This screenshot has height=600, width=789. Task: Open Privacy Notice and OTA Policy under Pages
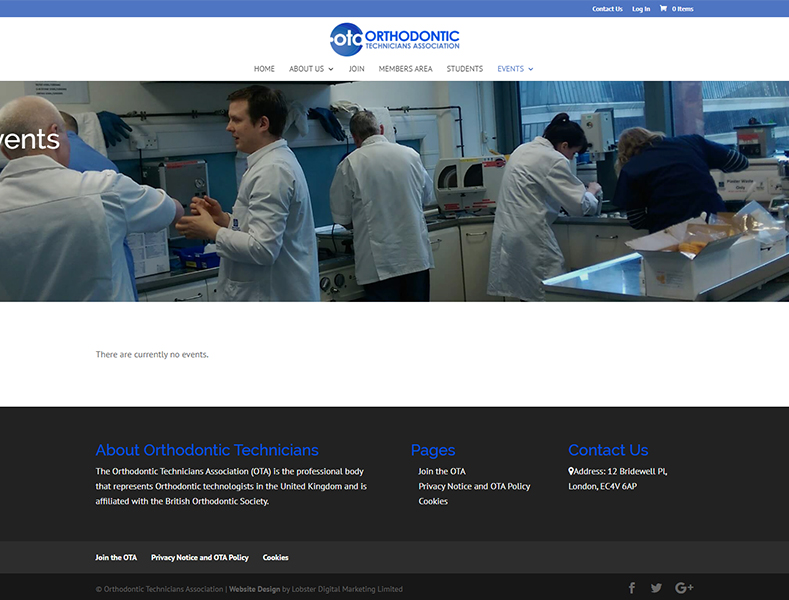tap(474, 486)
